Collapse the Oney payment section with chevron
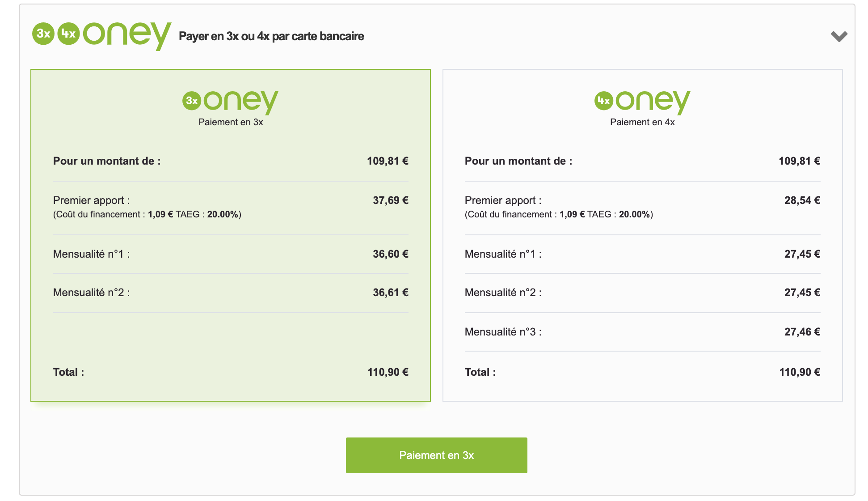 pyautogui.click(x=839, y=36)
